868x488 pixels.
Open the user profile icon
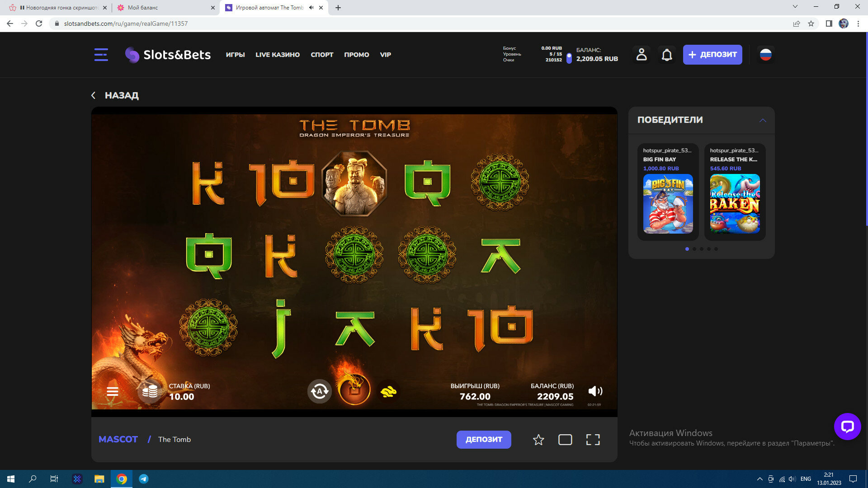pos(642,55)
